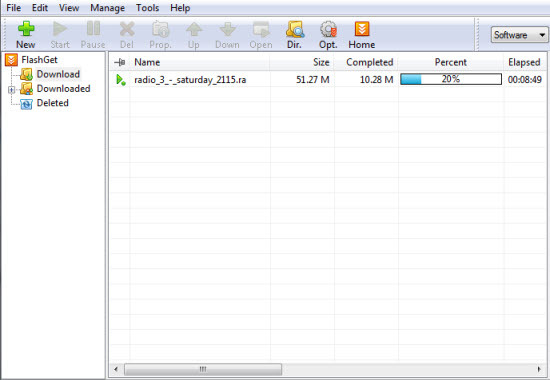Viewport: 550px width, 380px height.
Task: Click the FlashGet root tree icon
Action: click(x=11, y=60)
